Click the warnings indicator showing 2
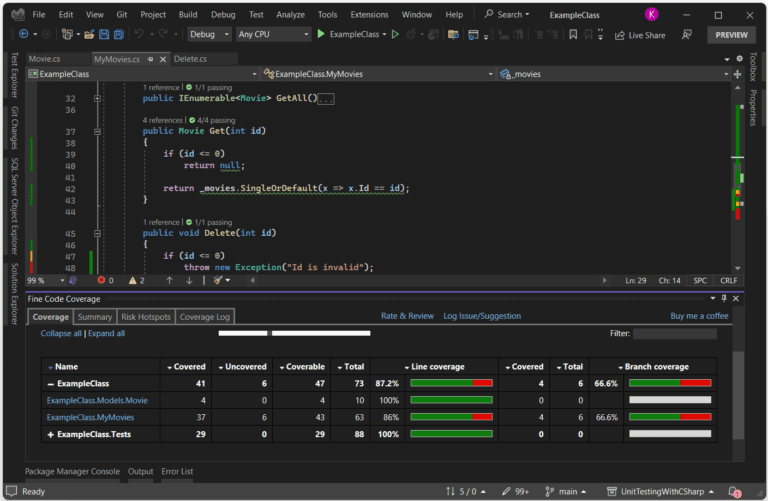The height and width of the screenshot is (501, 768). (x=137, y=281)
